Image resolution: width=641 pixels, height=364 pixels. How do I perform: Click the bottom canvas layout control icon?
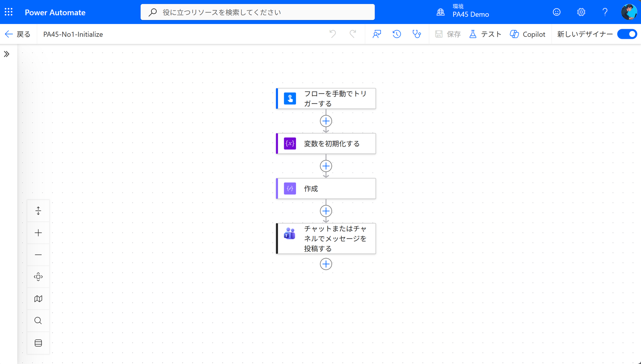pos(38,343)
